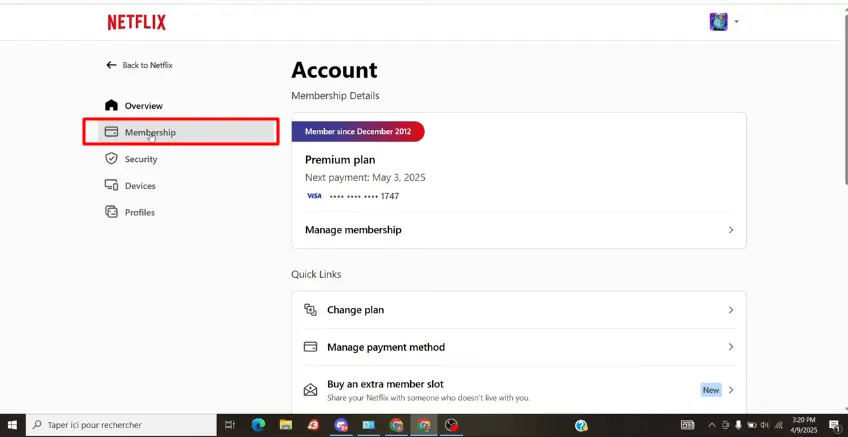
Task: Click the chevron on the extra member slot row
Action: coord(731,390)
